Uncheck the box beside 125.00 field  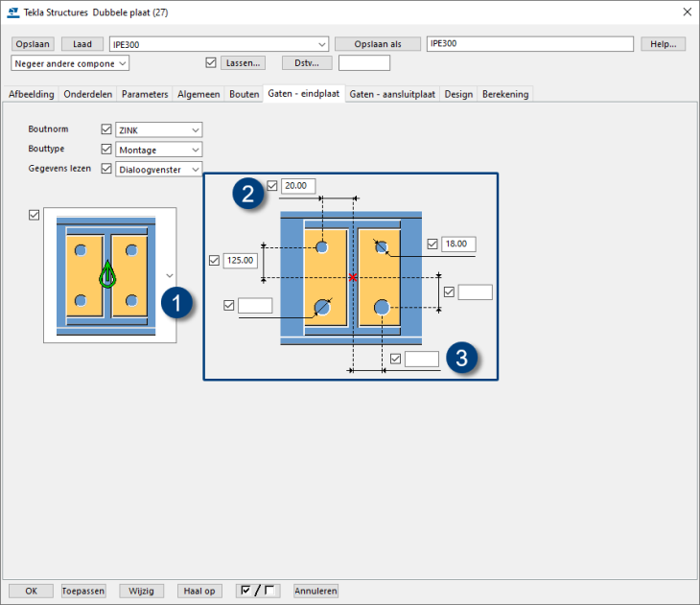pyautogui.click(x=214, y=260)
